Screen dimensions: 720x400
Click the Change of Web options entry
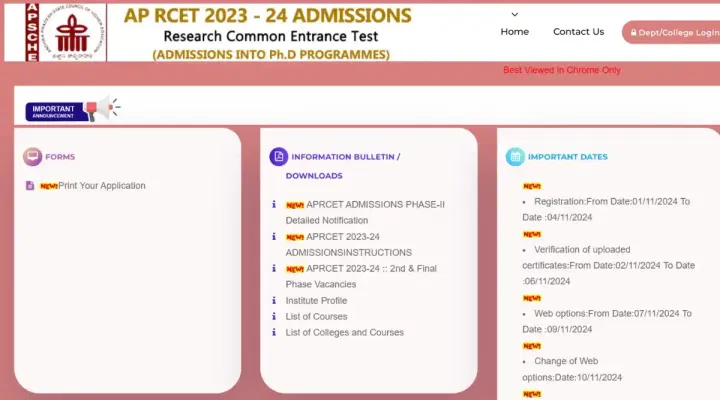click(x=572, y=369)
